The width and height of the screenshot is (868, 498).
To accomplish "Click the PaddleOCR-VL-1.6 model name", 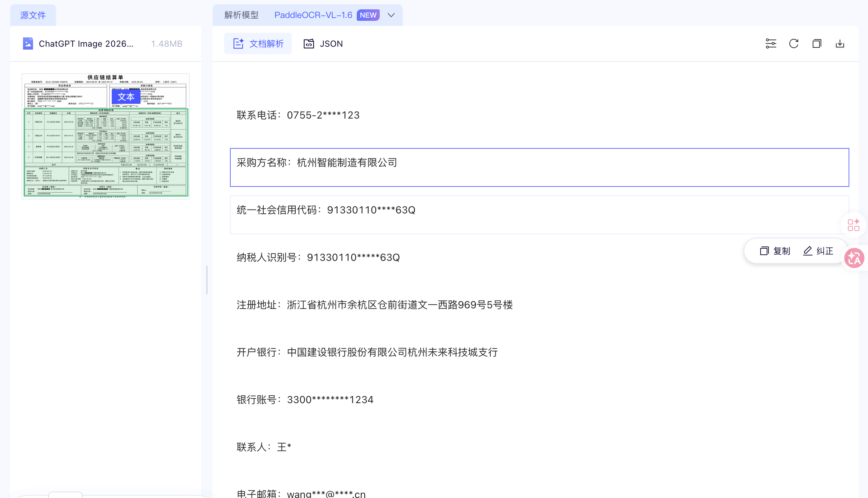I will click(313, 15).
